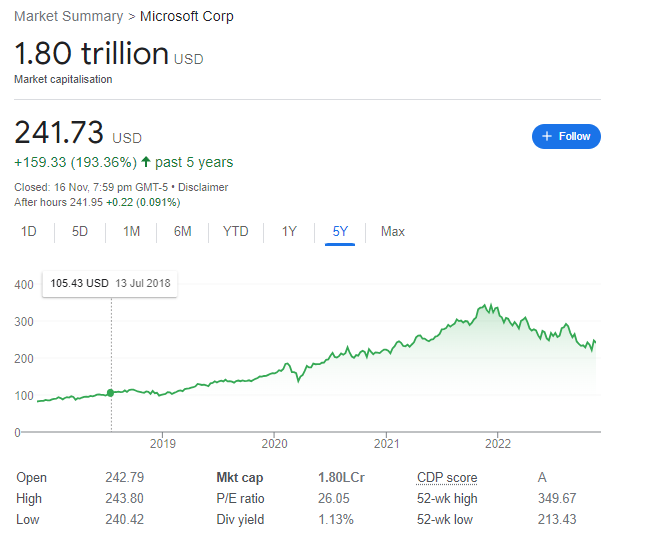Switch to the 5D time range

[80, 232]
